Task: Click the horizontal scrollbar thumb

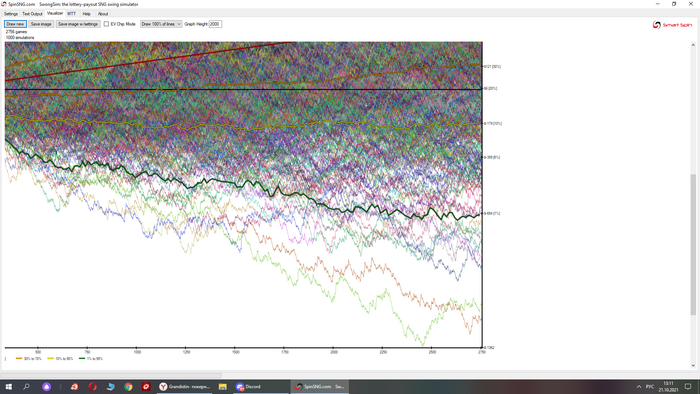Action: click(111, 375)
